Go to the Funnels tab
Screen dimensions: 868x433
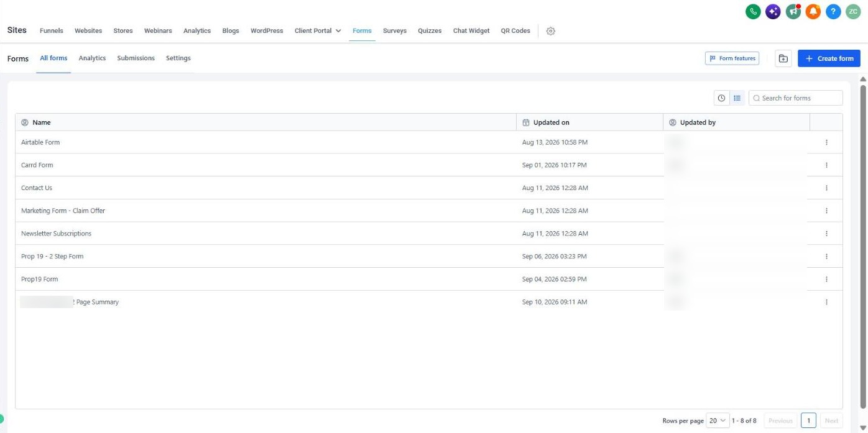(x=52, y=31)
